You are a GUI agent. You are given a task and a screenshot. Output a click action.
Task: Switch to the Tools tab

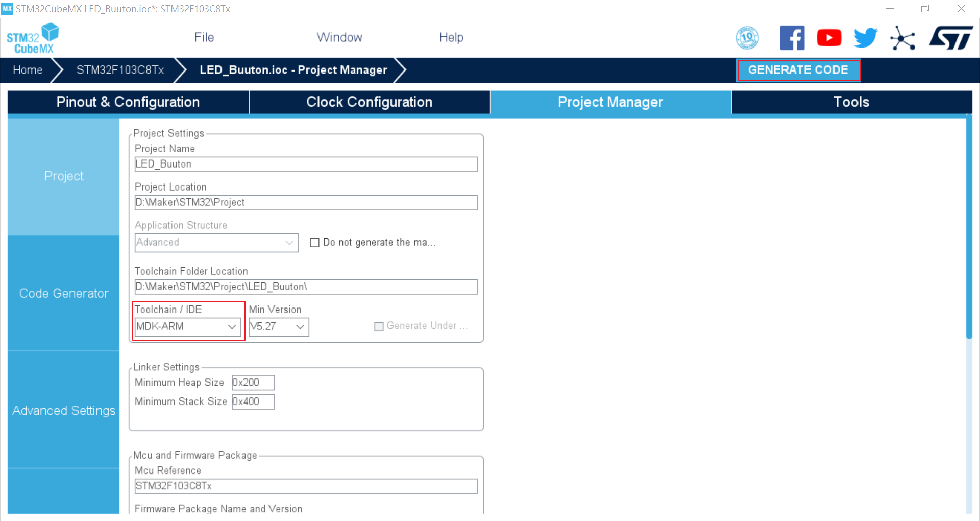point(851,102)
